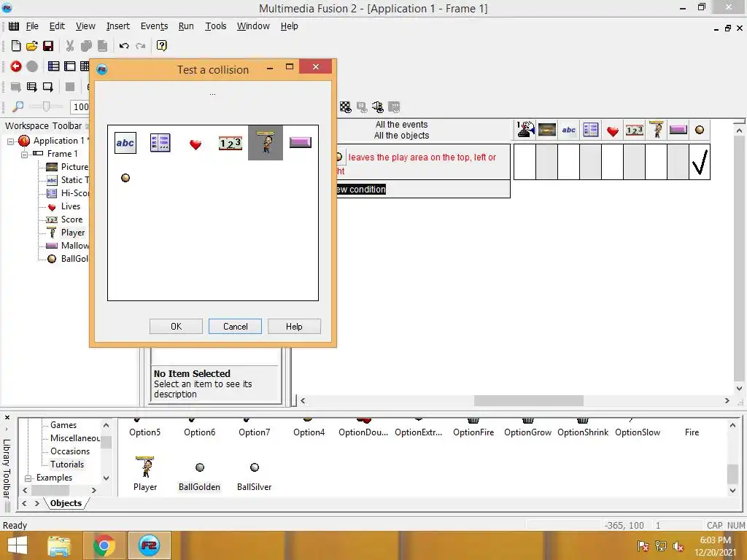Click the event editor horizontal scrollbar thumb
The image size is (747, 560).
point(528,401)
